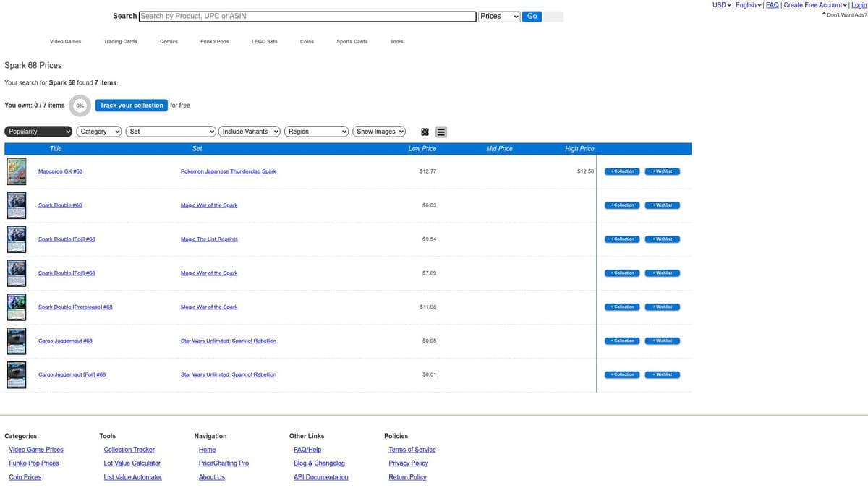This screenshot has width=868, height=488.
Task: Click the Track your collection button
Action: click(132, 106)
